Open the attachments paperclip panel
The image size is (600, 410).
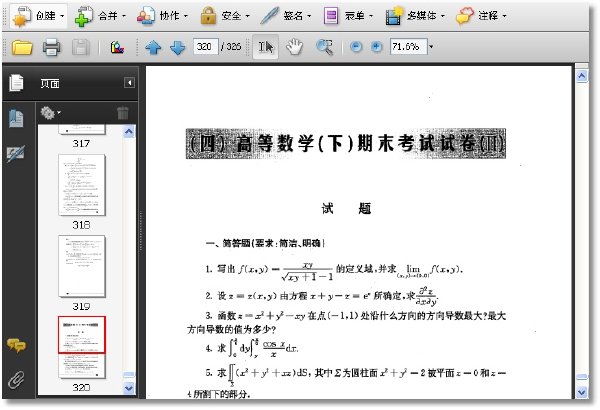pos(16,380)
